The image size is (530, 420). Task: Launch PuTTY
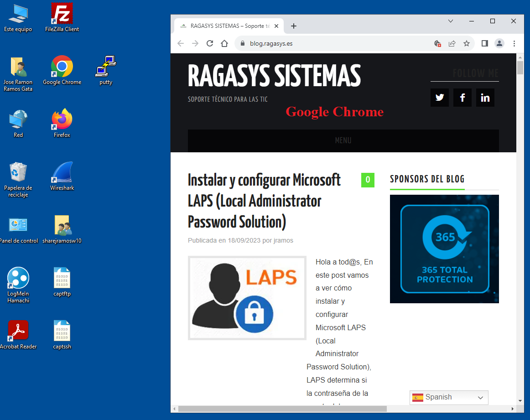[x=105, y=66]
